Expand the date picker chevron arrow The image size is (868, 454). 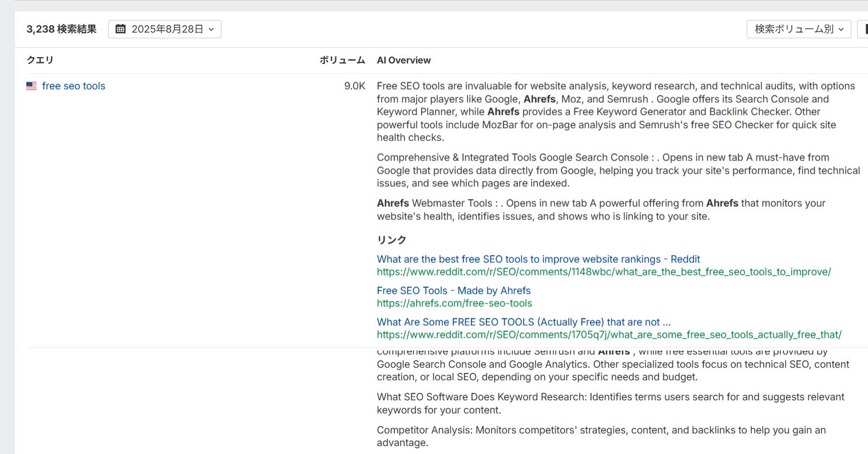coord(210,29)
